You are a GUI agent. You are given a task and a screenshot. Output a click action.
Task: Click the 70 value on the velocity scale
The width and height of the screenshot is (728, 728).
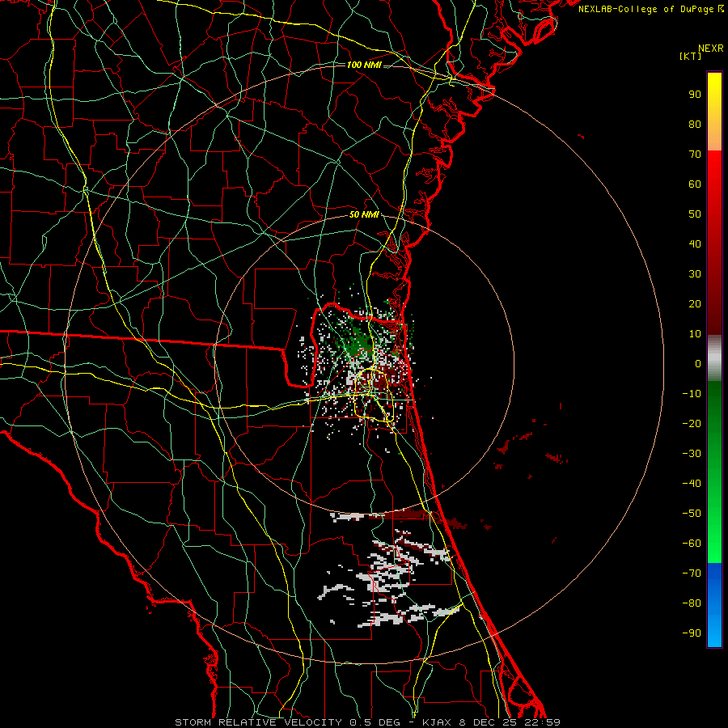tap(695, 154)
